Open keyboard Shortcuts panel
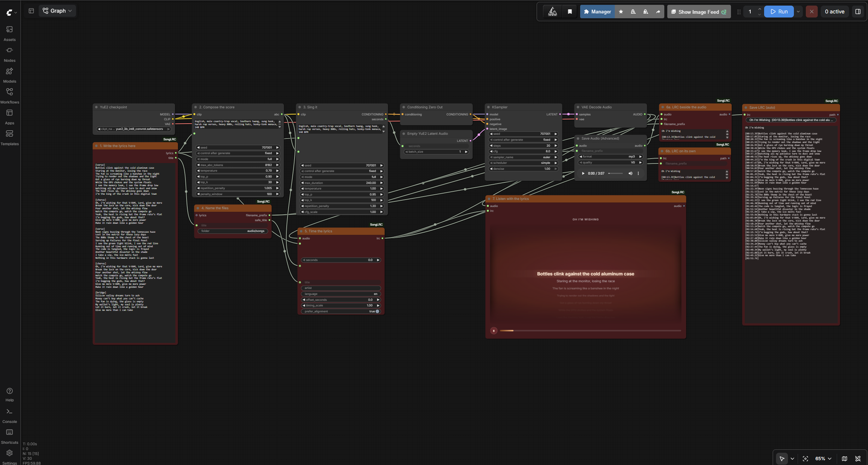The height and width of the screenshot is (465, 868). click(10, 436)
